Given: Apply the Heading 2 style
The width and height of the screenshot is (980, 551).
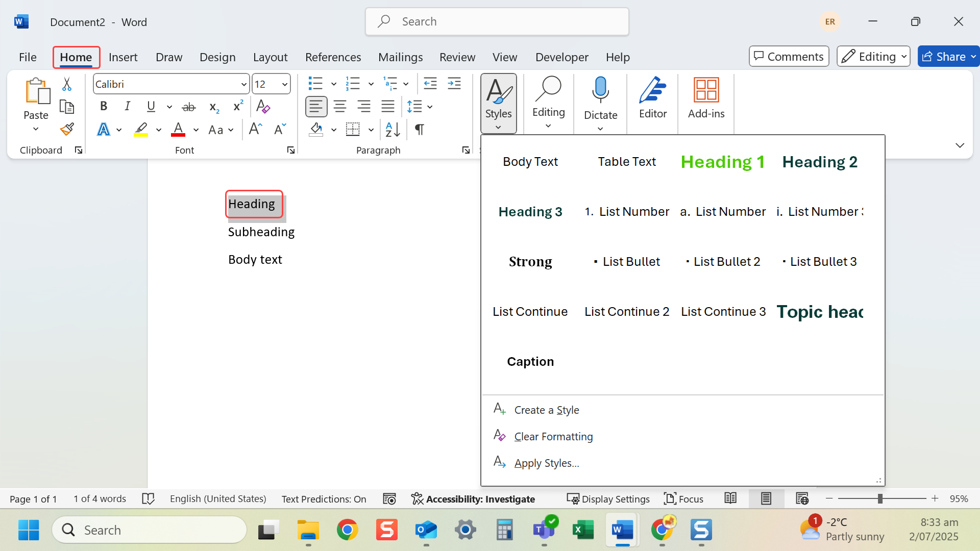Looking at the screenshot, I should click(820, 162).
